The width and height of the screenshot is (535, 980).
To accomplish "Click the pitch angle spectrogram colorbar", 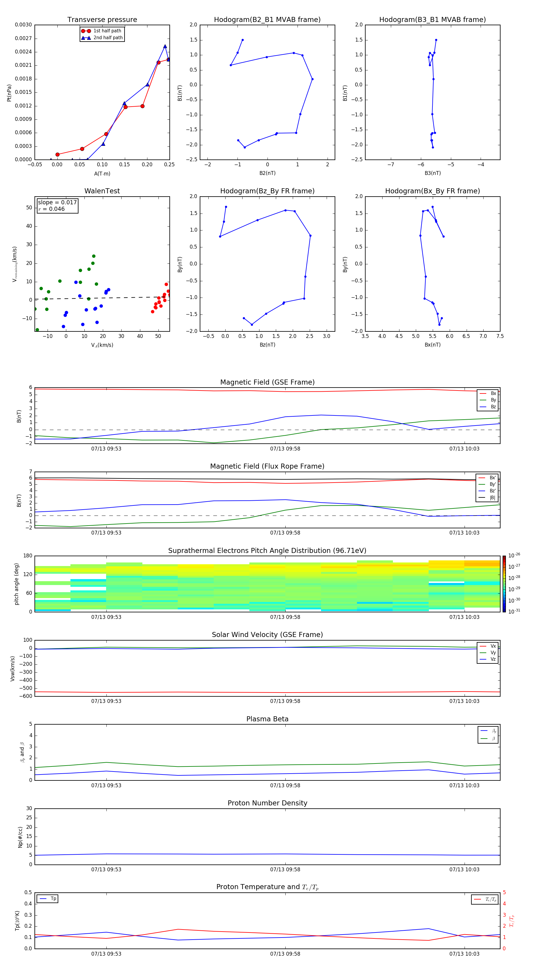I will 504,584.
